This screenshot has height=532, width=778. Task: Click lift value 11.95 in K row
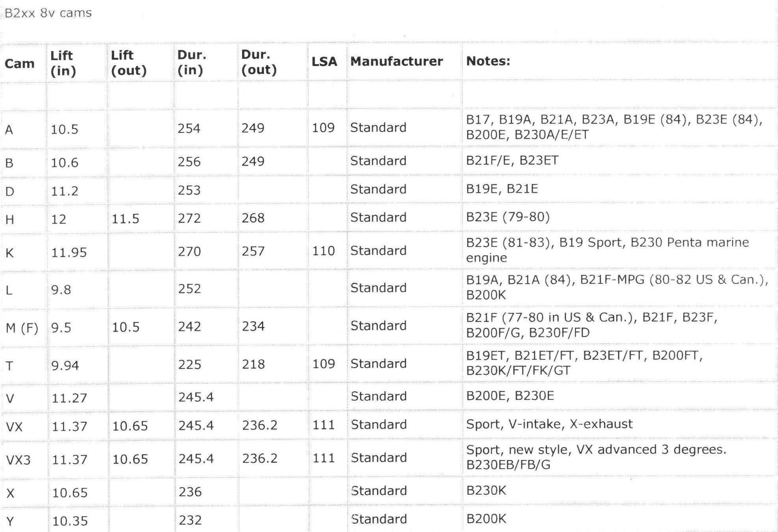(69, 252)
